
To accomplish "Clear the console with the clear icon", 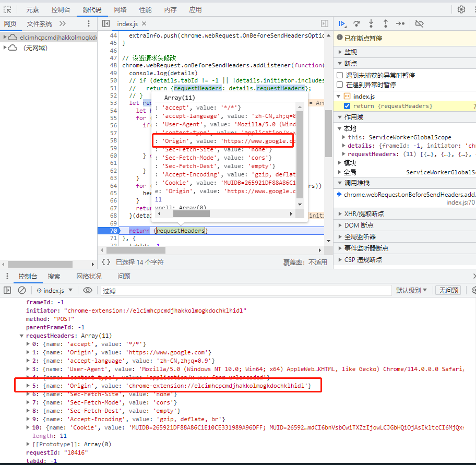I will 21,290.
